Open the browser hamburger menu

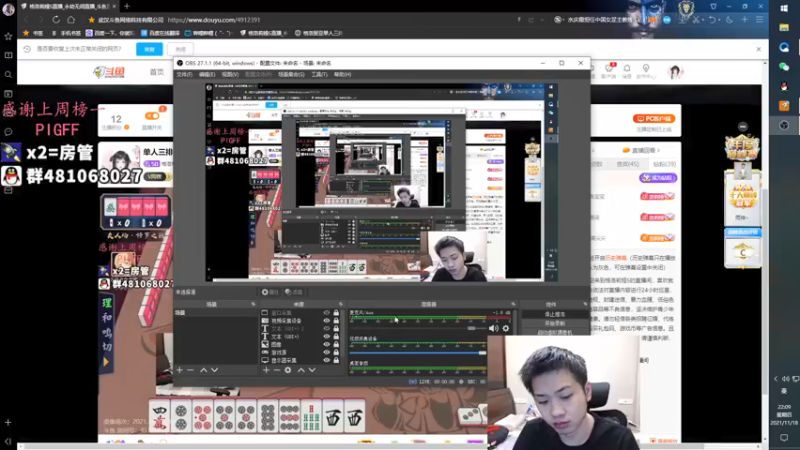[x=760, y=20]
